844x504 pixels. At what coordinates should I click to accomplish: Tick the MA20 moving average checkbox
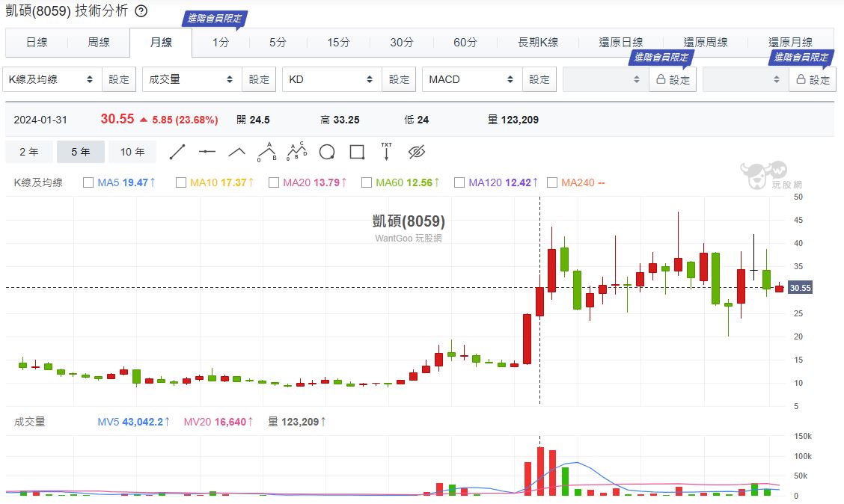point(274,182)
